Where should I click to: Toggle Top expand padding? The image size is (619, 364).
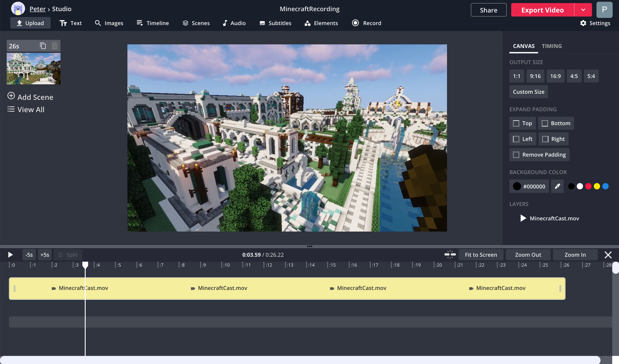point(522,123)
